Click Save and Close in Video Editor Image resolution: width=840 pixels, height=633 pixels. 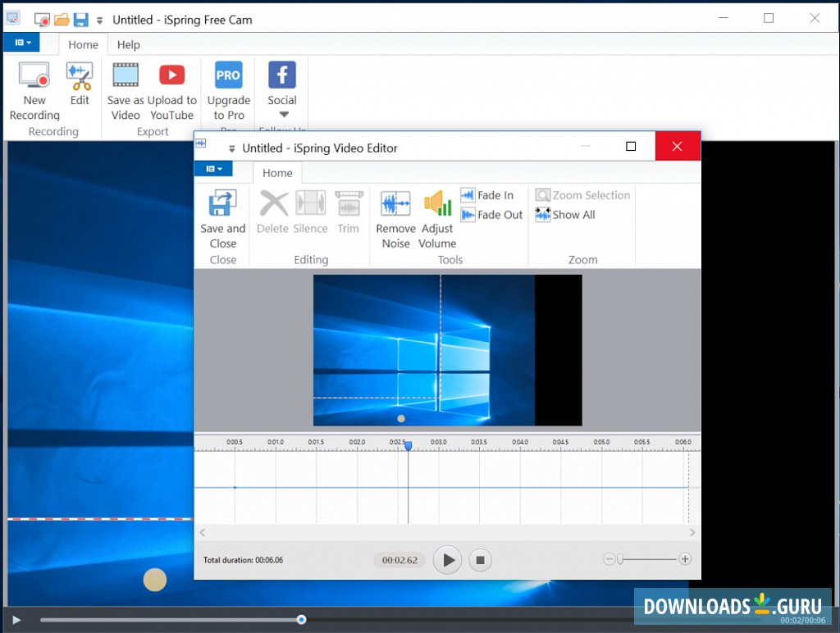coord(223,205)
